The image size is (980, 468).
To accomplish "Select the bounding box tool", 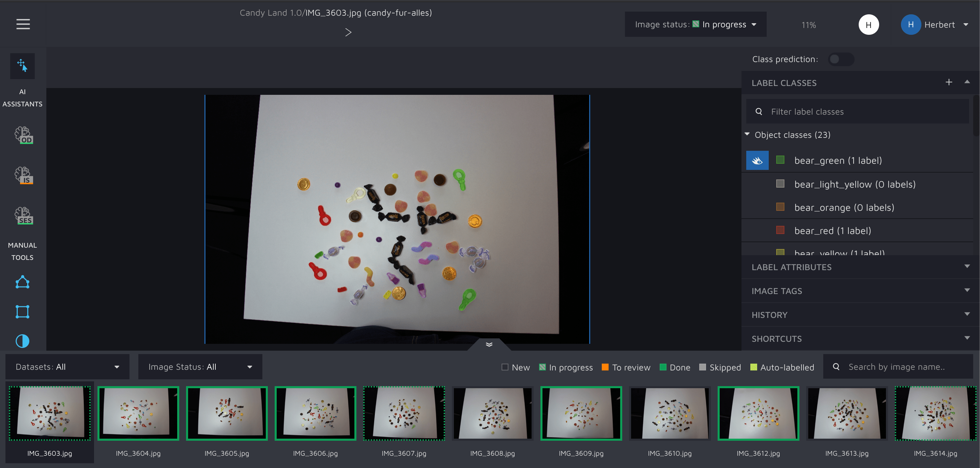I will pos(22,311).
